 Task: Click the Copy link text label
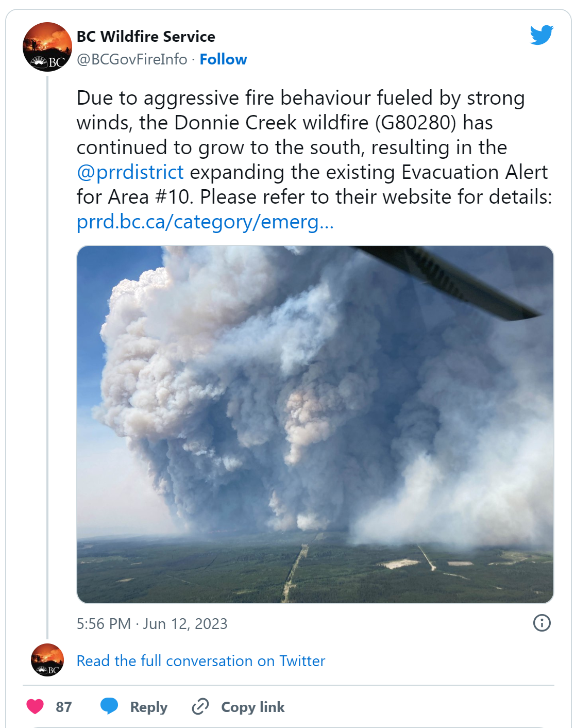tap(253, 707)
